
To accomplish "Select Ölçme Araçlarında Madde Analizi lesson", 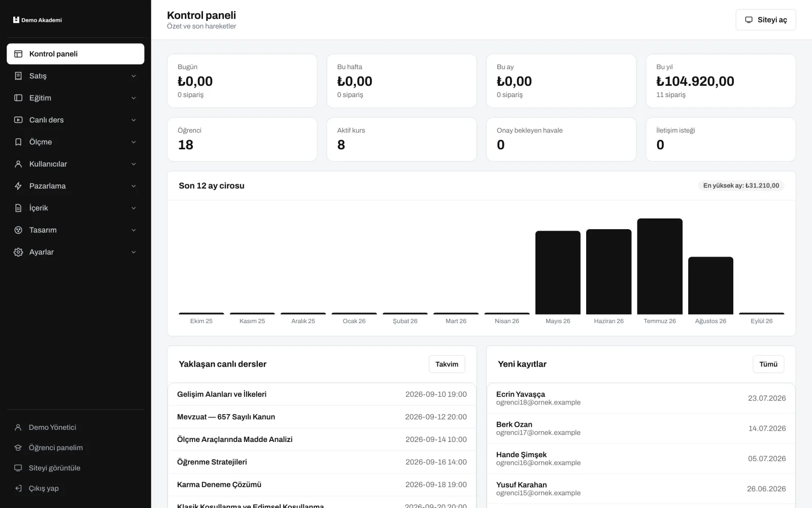I will pyautogui.click(x=322, y=439).
